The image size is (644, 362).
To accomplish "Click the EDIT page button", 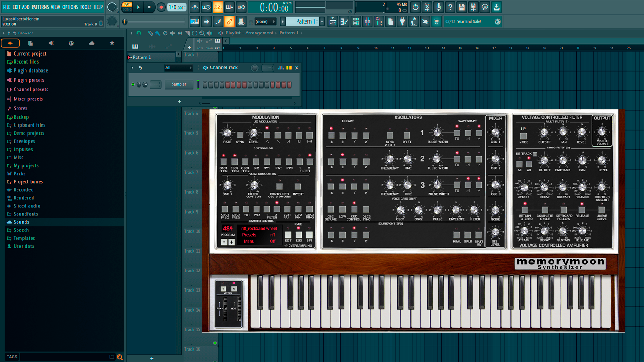I will click(x=288, y=235).
